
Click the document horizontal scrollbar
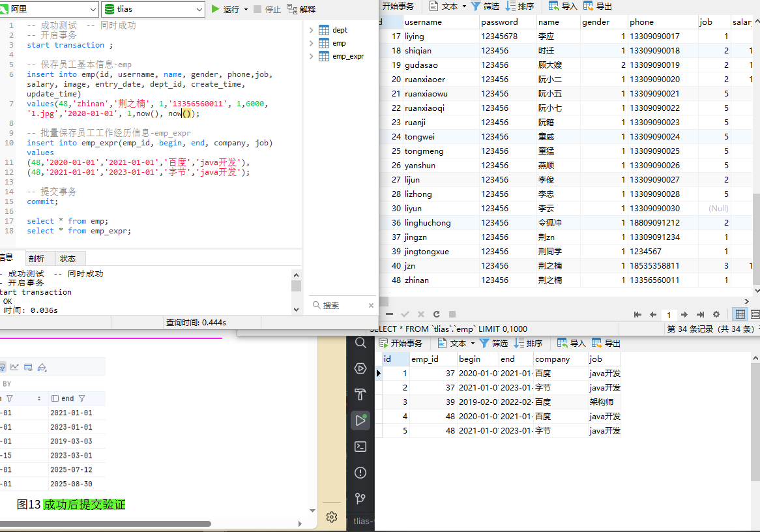point(105,524)
